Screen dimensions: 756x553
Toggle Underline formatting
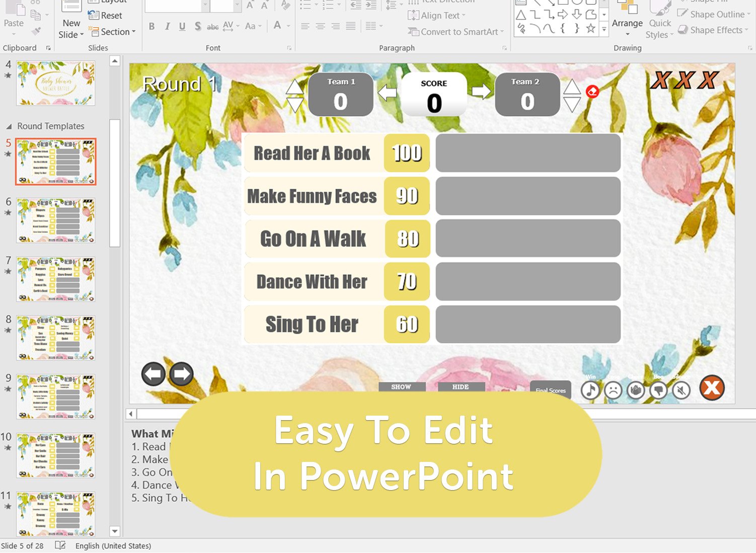182,26
